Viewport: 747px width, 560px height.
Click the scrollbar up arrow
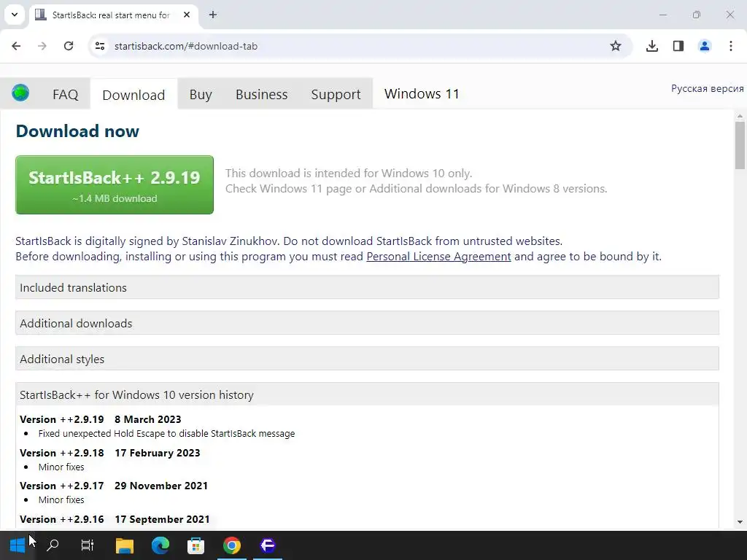[740, 116]
